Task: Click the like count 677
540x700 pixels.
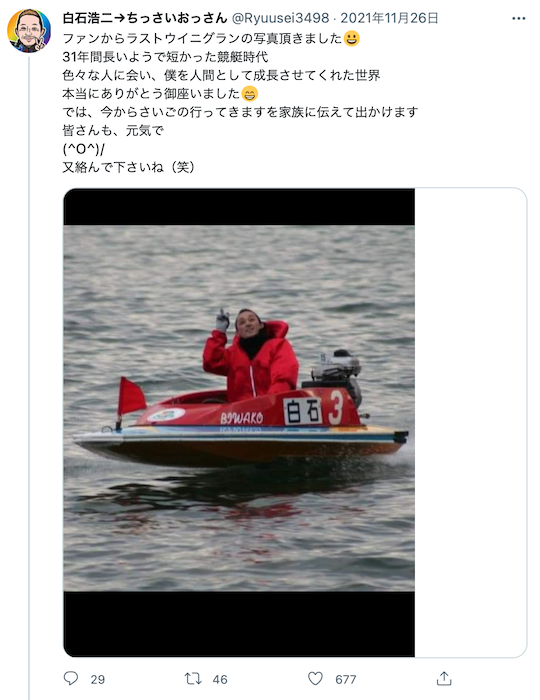Action: (x=346, y=679)
